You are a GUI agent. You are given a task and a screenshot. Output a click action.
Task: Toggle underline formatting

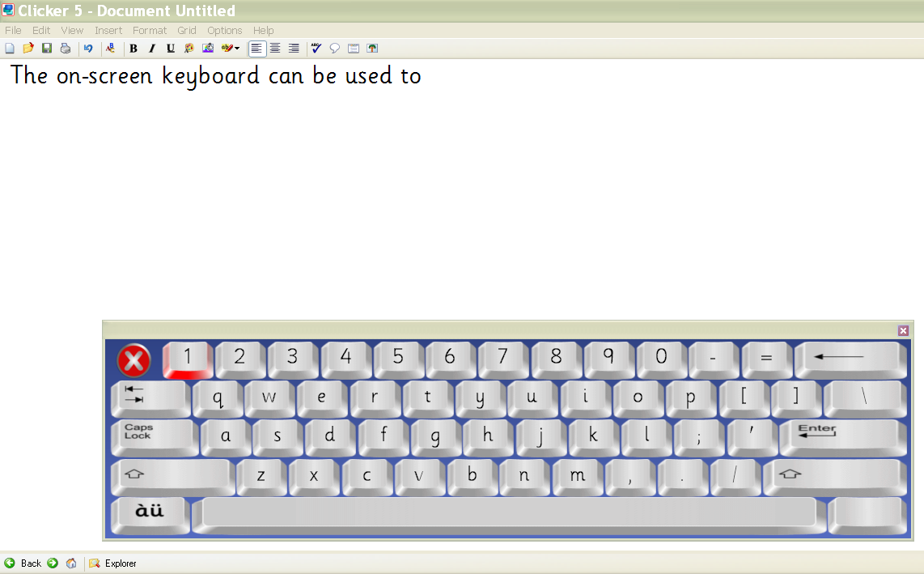coord(170,49)
